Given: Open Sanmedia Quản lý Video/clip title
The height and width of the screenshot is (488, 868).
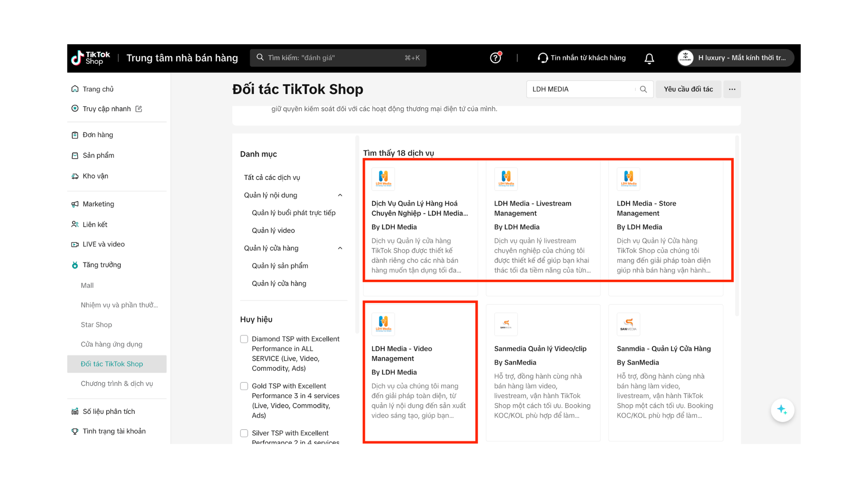Looking at the screenshot, I should 540,349.
